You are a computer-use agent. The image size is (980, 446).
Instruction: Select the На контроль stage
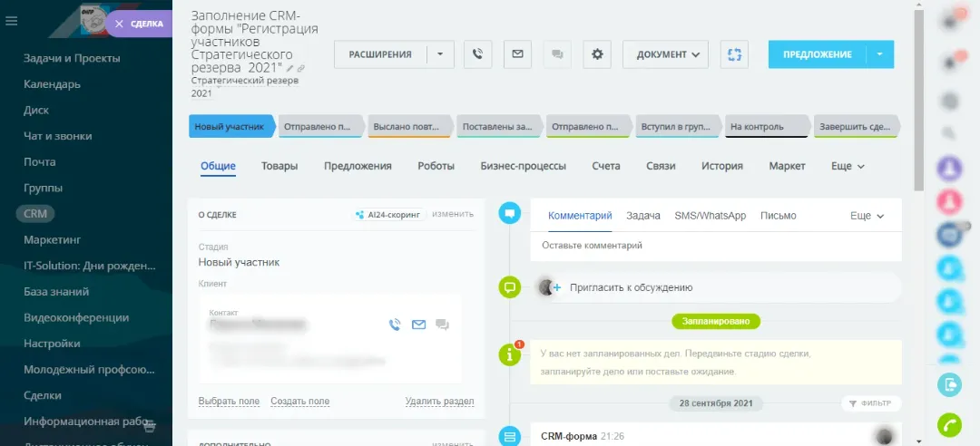[x=768, y=126]
